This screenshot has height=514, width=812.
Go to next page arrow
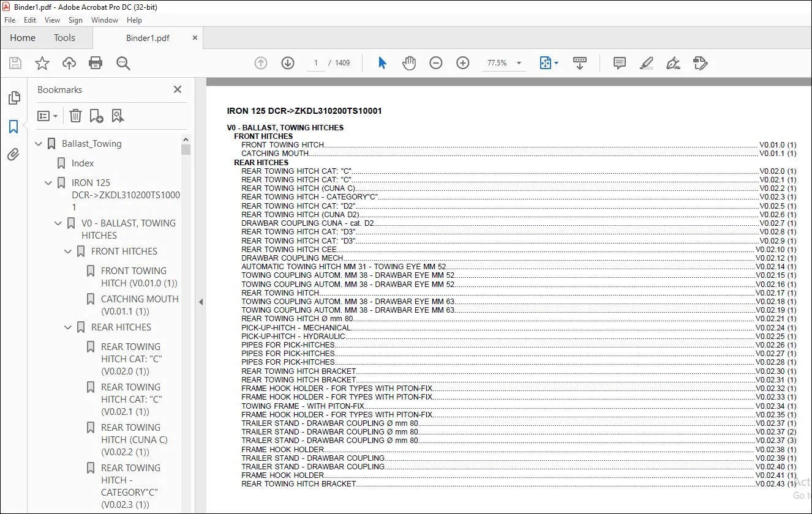pos(288,63)
